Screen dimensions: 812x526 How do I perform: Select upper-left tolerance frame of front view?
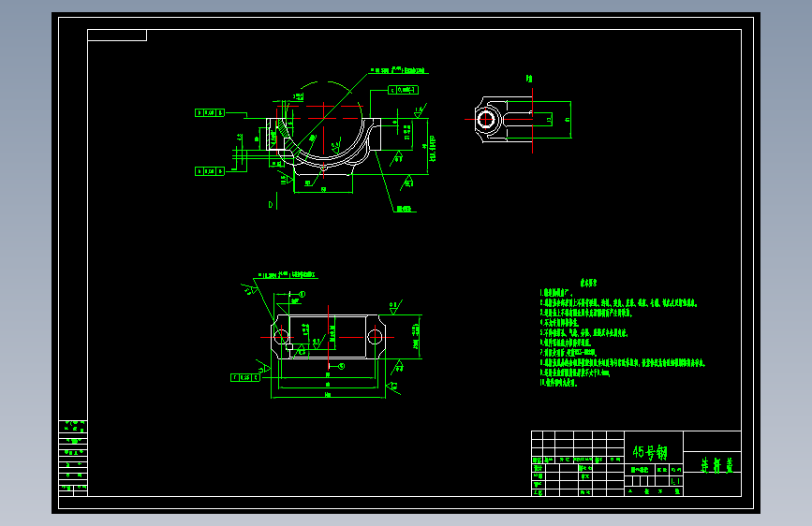click(210, 112)
